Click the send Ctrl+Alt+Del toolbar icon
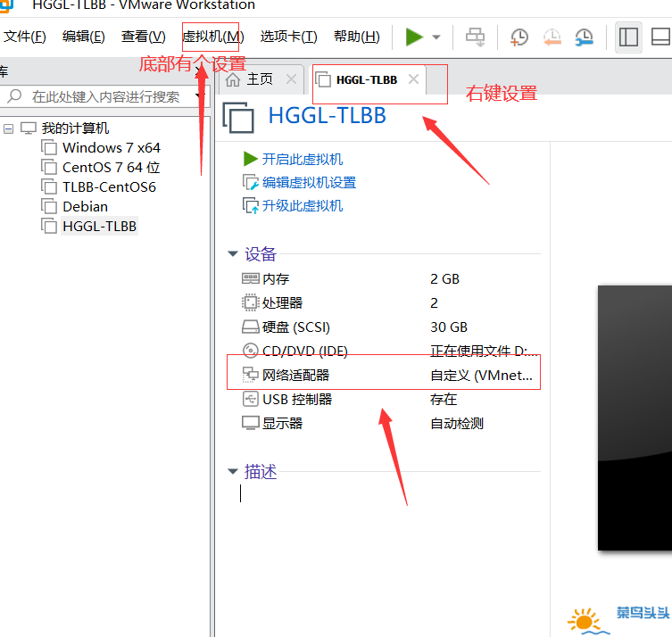672x637 pixels. (475, 37)
